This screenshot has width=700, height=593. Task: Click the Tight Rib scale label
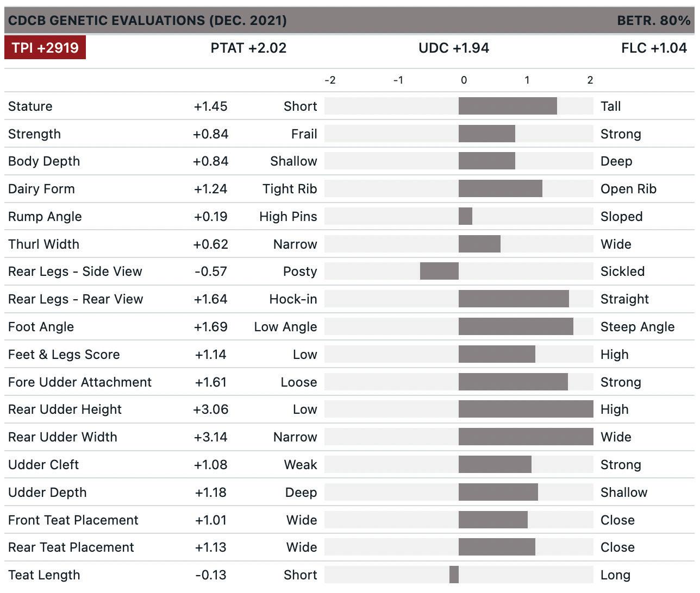[289, 189]
